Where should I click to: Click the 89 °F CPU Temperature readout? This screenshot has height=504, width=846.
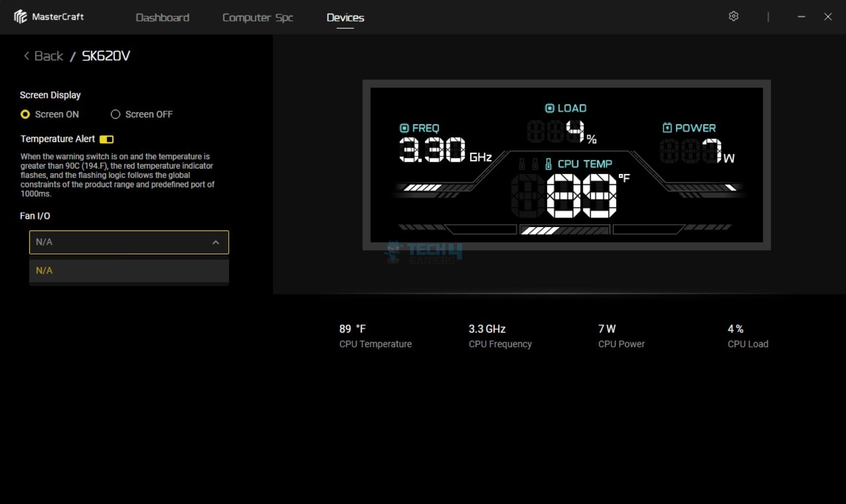(x=352, y=329)
